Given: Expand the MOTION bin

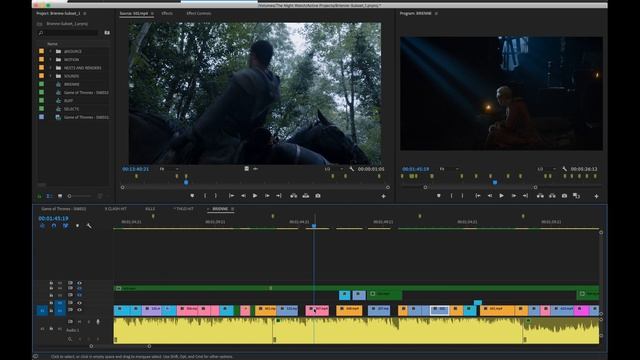Looking at the screenshot, I should [x=51, y=60].
